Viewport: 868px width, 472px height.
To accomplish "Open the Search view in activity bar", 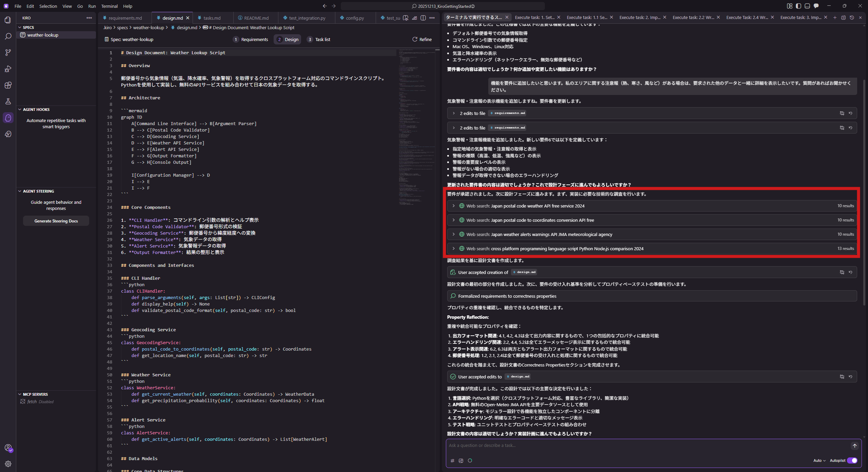I will [x=8, y=36].
